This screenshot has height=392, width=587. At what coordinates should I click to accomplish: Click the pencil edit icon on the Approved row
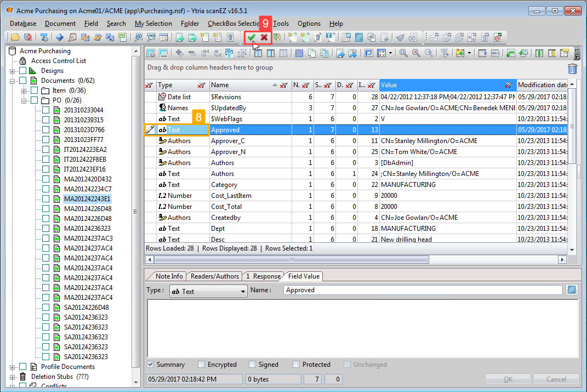[150, 130]
